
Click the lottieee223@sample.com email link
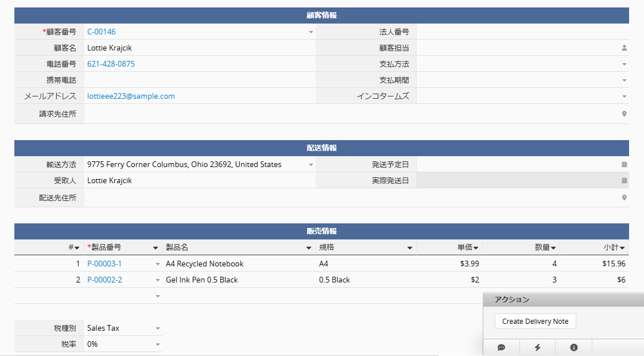(x=131, y=96)
